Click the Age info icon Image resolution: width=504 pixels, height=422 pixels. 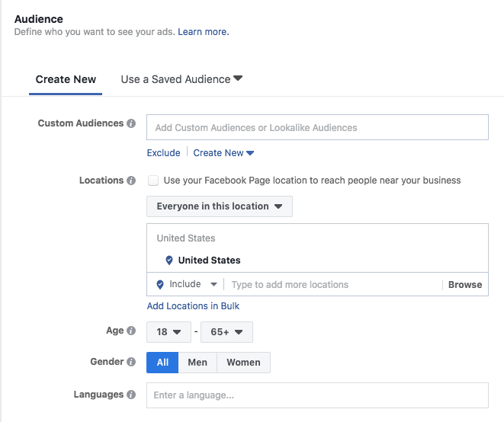pyautogui.click(x=131, y=331)
